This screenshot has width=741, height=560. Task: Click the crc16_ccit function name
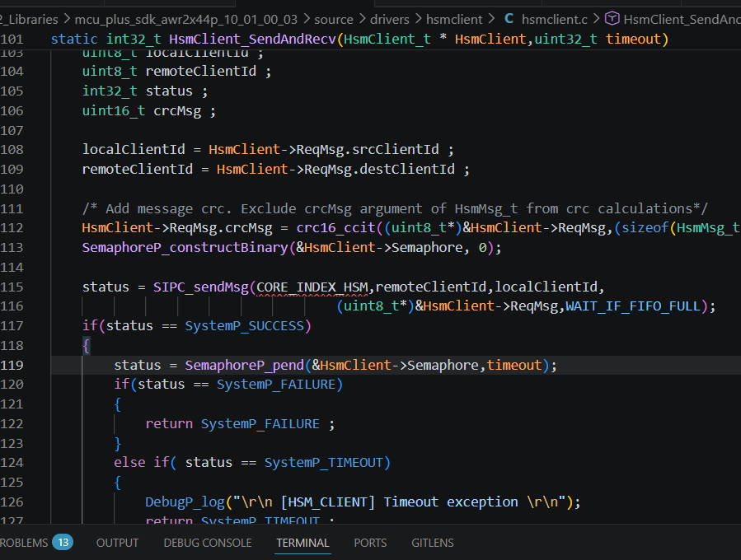pos(335,228)
